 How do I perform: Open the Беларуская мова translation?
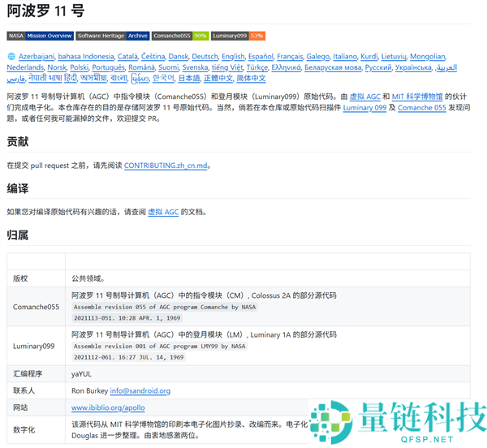tap(333, 67)
